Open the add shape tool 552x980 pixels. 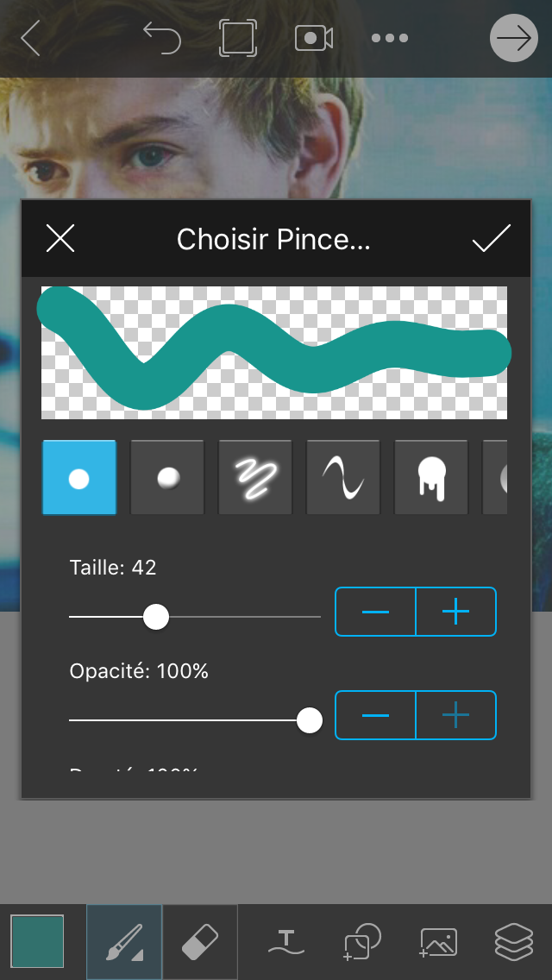coord(362,942)
